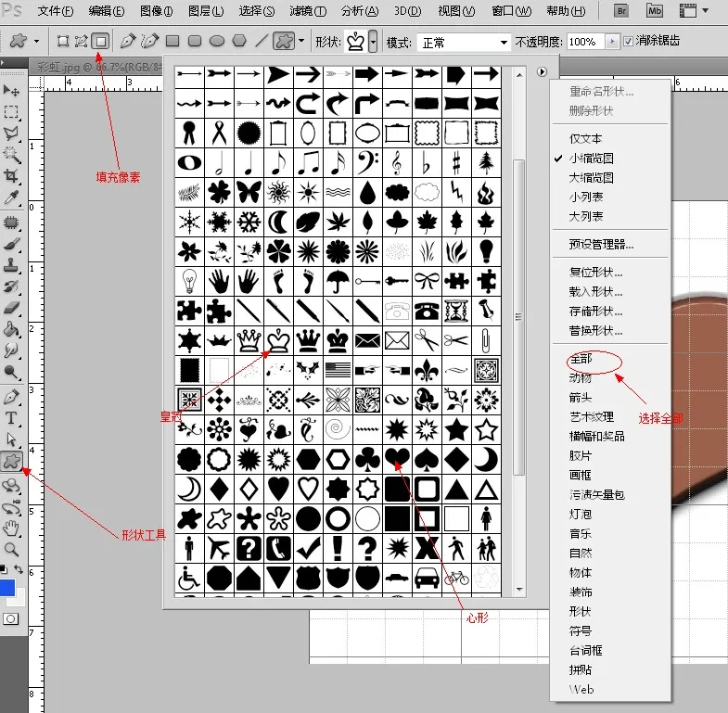Activate the Hand tool
The width and height of the screenshot is (728, 713).
pyautogui.click(x=12, y=528)
